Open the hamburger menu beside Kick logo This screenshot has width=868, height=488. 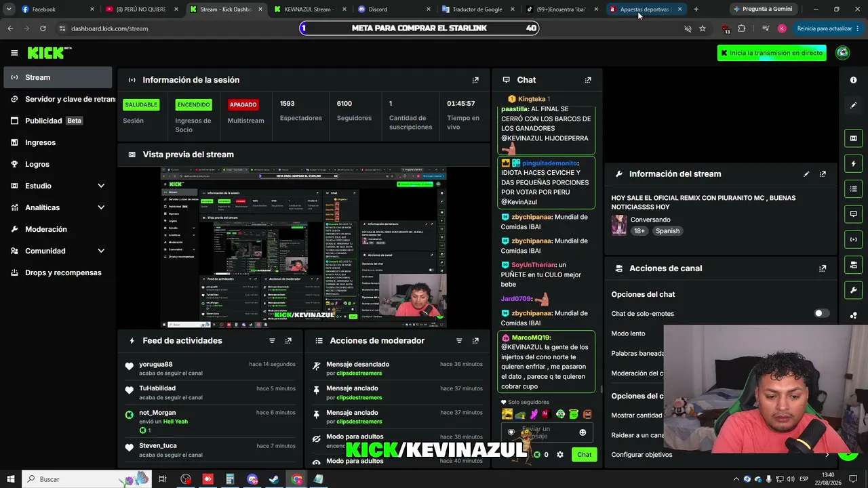pos(14,53)
